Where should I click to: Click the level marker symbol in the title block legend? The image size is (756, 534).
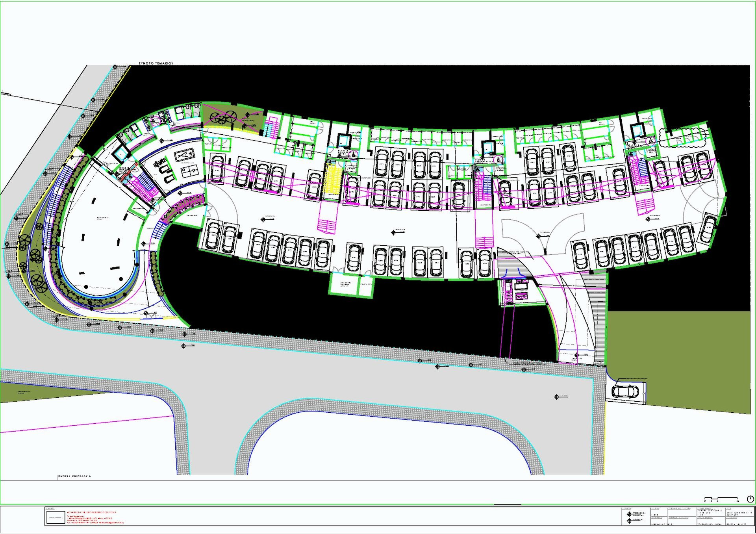click(629, 514)
